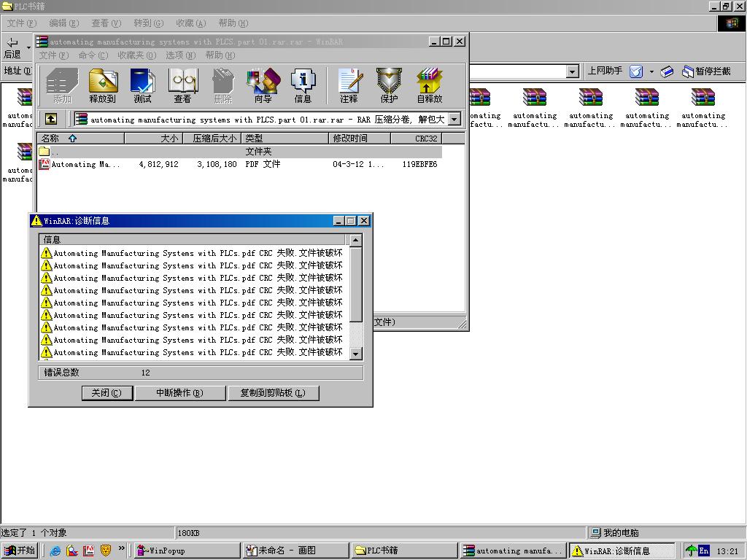Click the 类型 column header
The width and height of the screenshot is (747, 560).
coord(285,138)
